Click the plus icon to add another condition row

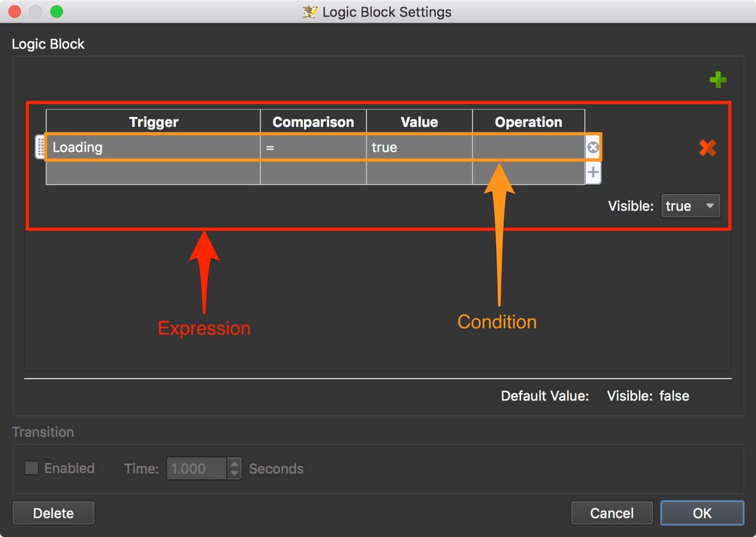[593, 172]
